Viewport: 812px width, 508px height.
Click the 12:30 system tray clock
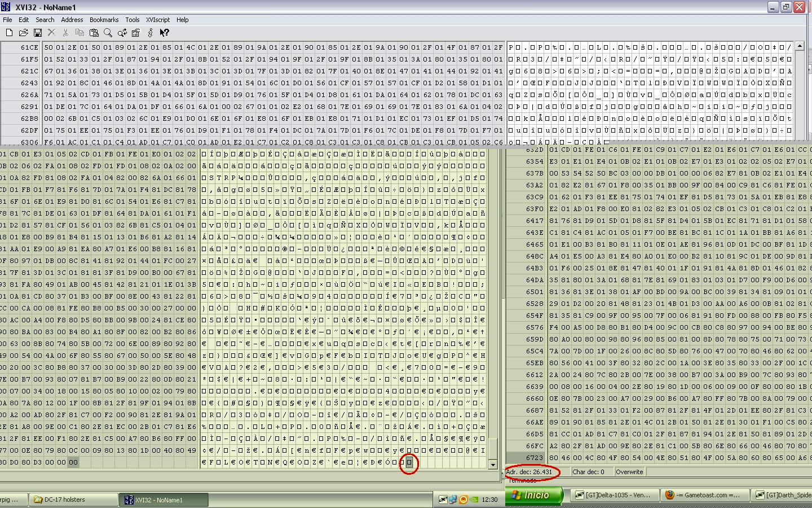point(490,500)
